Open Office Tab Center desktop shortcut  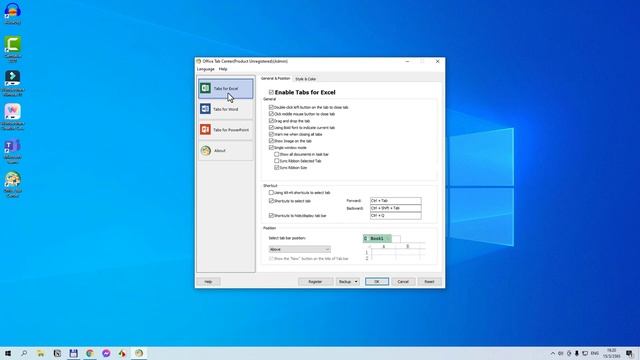click(13, 184)
